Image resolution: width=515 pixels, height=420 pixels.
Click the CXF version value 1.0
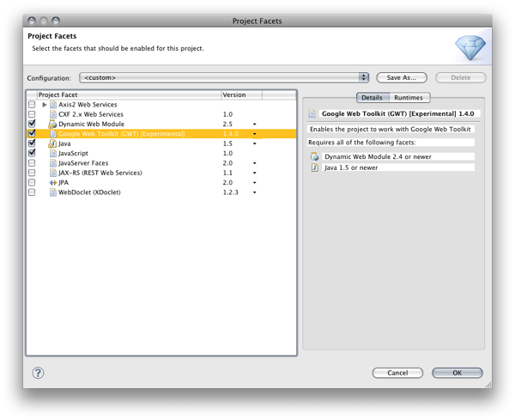pyautogui.click(x=227, y=114)
